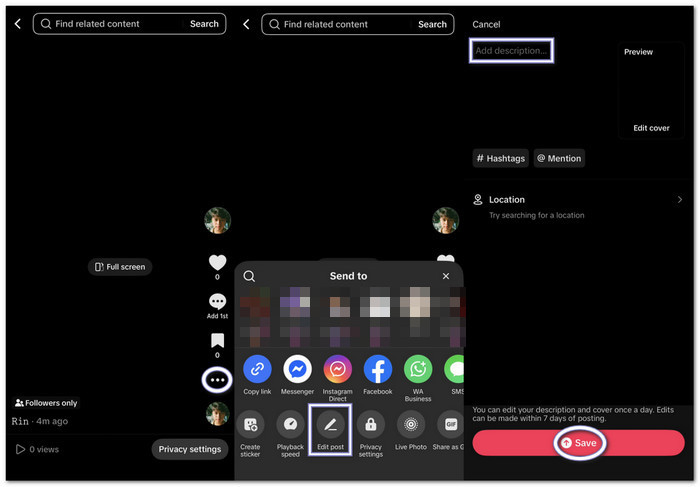Viewport: 700px width, 487px height.
Task: Open the profile avatar in the left panel
Action: click(217, 220)
